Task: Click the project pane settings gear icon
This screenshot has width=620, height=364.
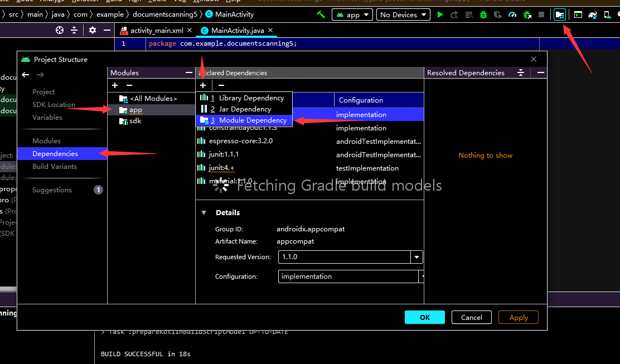Action: [x=93, y=30]
